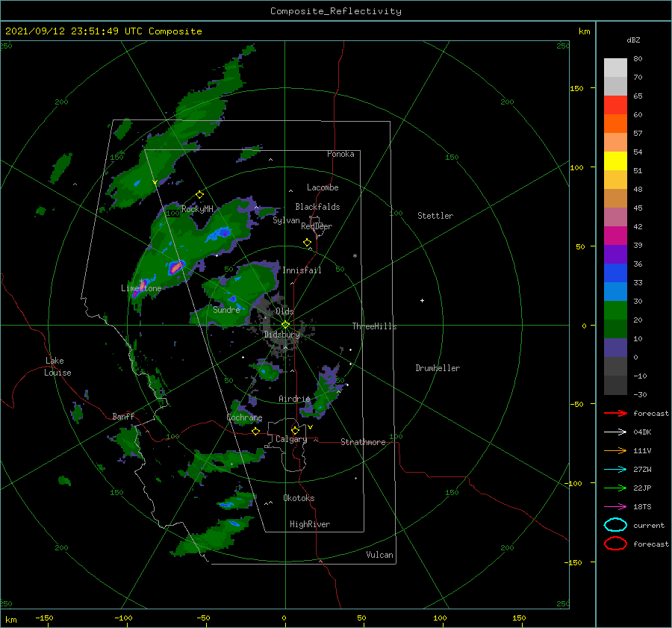The height and width of the screenshot is (628, 672).
Task: Click the Innisfail town label
Action: coord(302,270)
